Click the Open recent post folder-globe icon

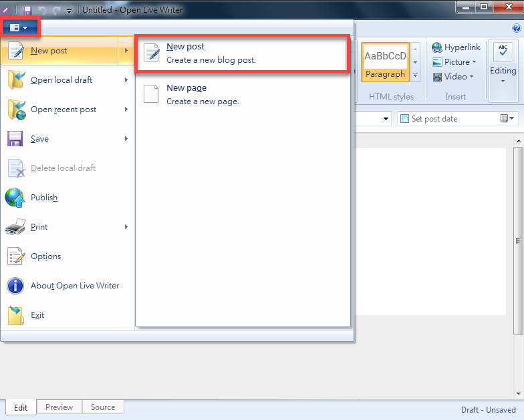[16, 110]
